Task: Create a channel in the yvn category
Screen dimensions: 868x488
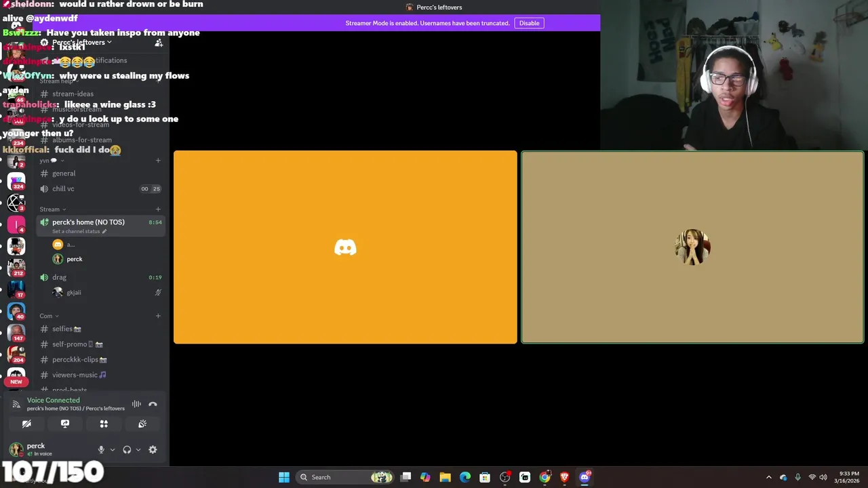Action: tap(158, 161)
